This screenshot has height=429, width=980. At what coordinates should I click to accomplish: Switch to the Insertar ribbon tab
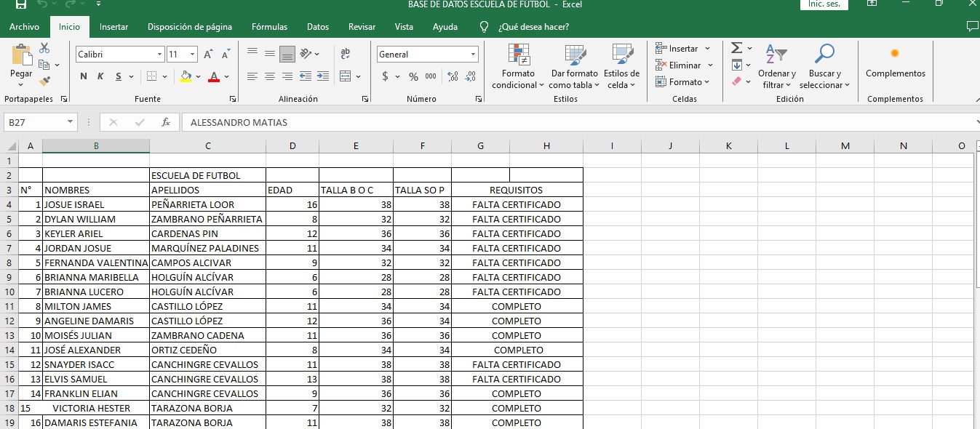pyautogui.click(x=113, y=27)
